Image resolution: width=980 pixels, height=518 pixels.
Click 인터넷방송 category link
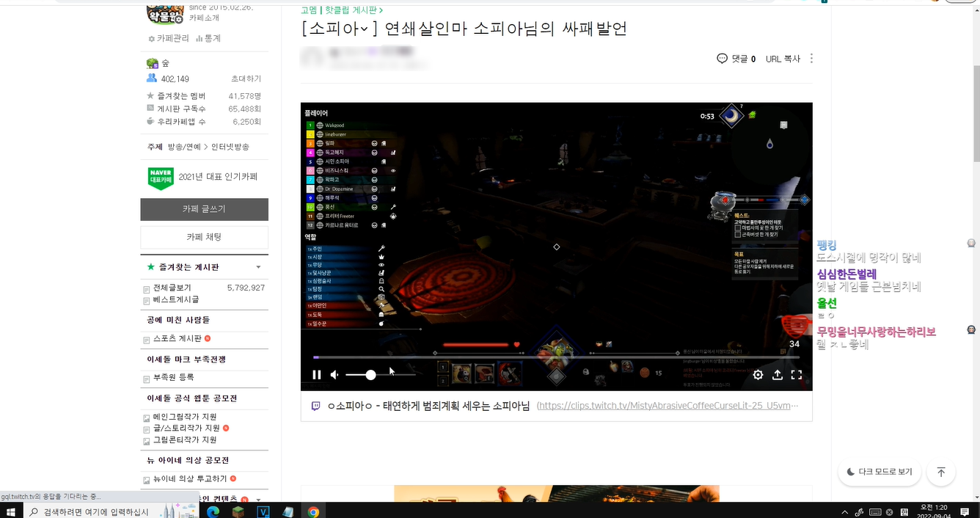(x=230, y=147)
